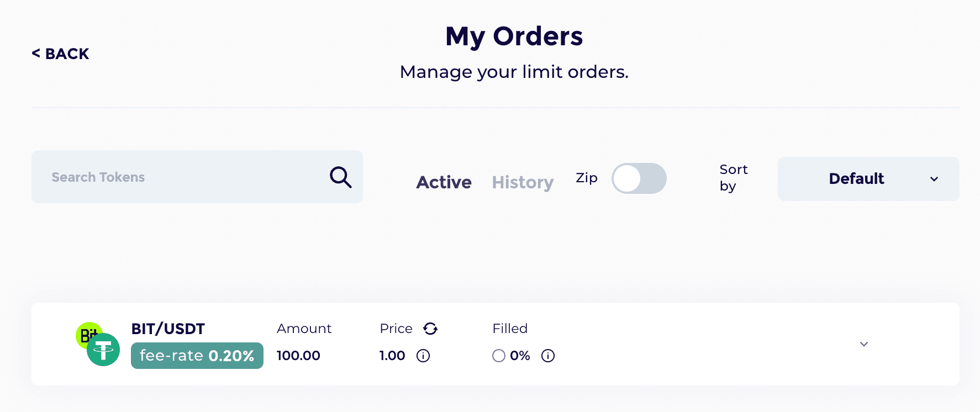Screen dimensions: 980x412
Task: Switch to the History tab
Action: coord(523,182)
